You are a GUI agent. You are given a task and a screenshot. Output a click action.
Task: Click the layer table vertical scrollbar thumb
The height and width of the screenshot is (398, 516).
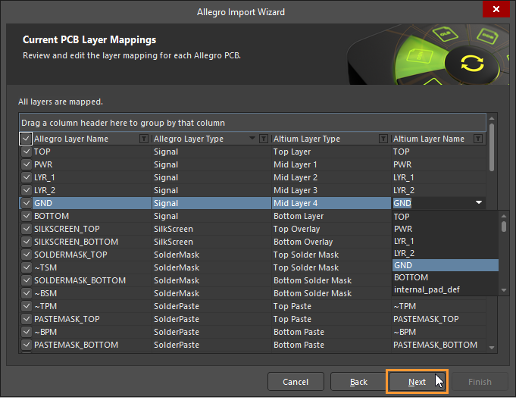point(492,147)
